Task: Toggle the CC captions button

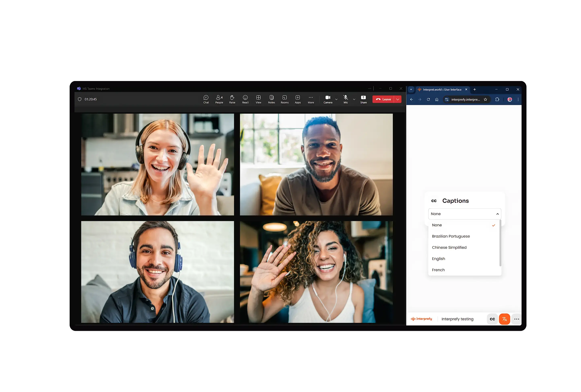Action: click(492, 319)
